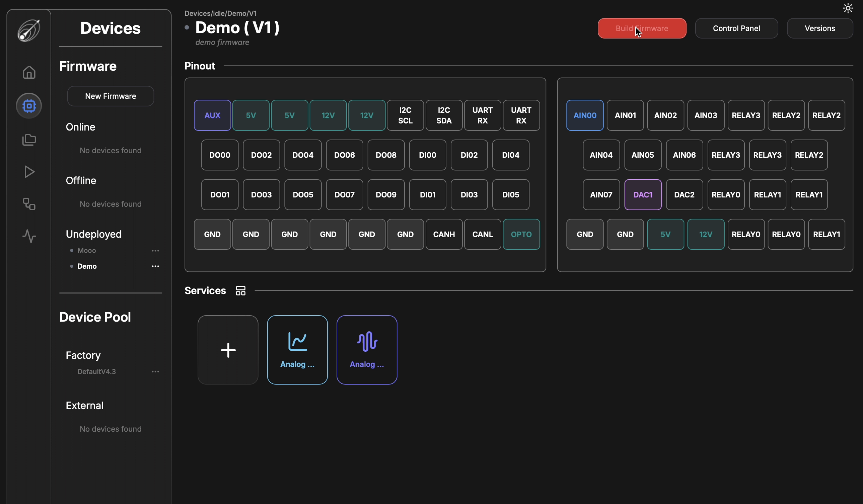Open options menu for DefaultV4.3
Viewport: 863px width, 504px height.
coord(155,372)
